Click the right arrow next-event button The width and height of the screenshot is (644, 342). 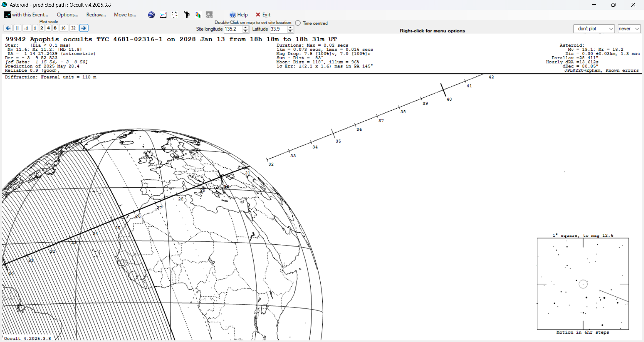click(x=84, y=28)
